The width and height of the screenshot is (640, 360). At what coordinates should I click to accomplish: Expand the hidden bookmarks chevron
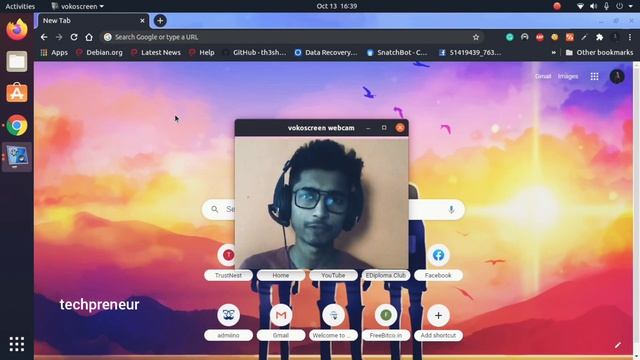(553, 52)
